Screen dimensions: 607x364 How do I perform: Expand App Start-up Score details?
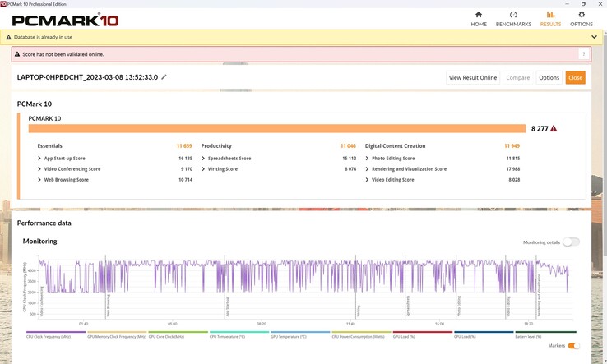click(39, 159)
